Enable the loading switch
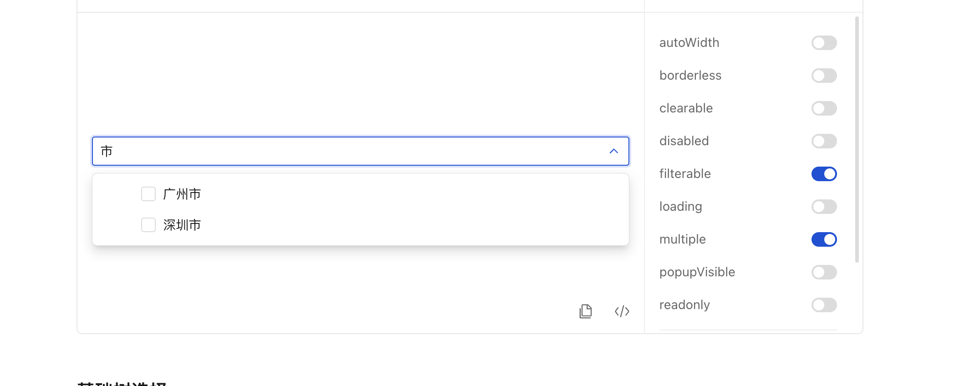Viewport: 980px width, 386px height. pos(824,207)
